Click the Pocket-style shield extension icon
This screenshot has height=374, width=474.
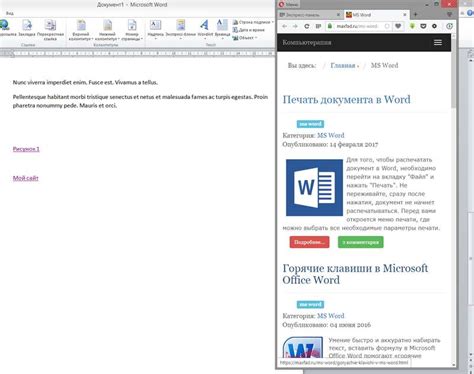423,26
